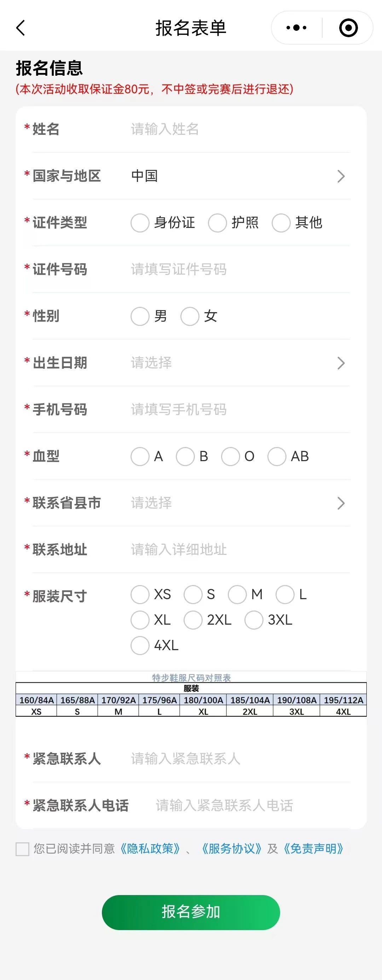The width and height of the screenshot is (382, 980).
Task: Tap the back arrow icon
Action: [x=21, y=28]
